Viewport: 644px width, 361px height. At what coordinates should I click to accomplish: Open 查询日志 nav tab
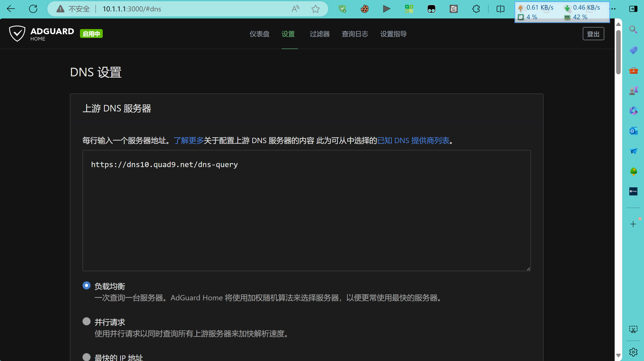pyautogui.click(x=355, y=34)
